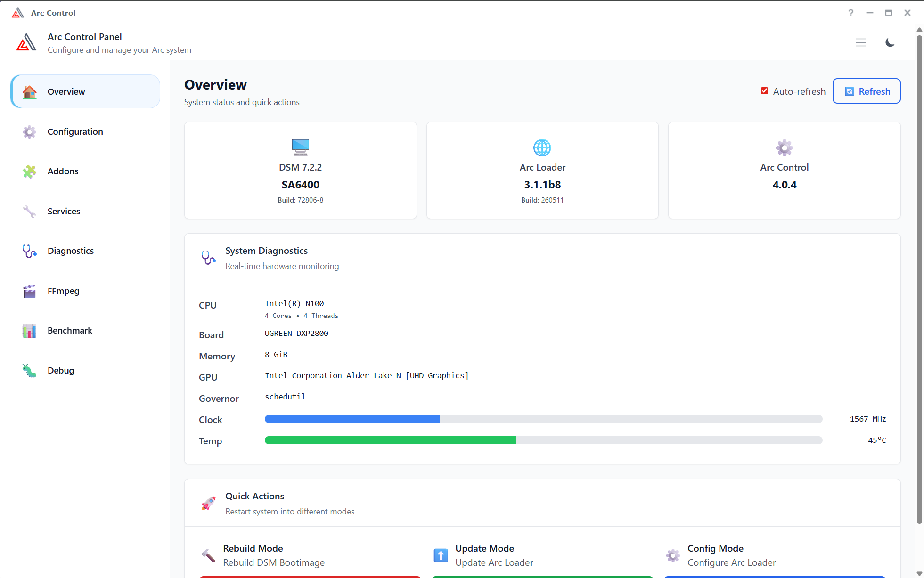Disable the Auto-refresh checkbox
The height and width of the screenshot is (578, 924).
[764, 91]
